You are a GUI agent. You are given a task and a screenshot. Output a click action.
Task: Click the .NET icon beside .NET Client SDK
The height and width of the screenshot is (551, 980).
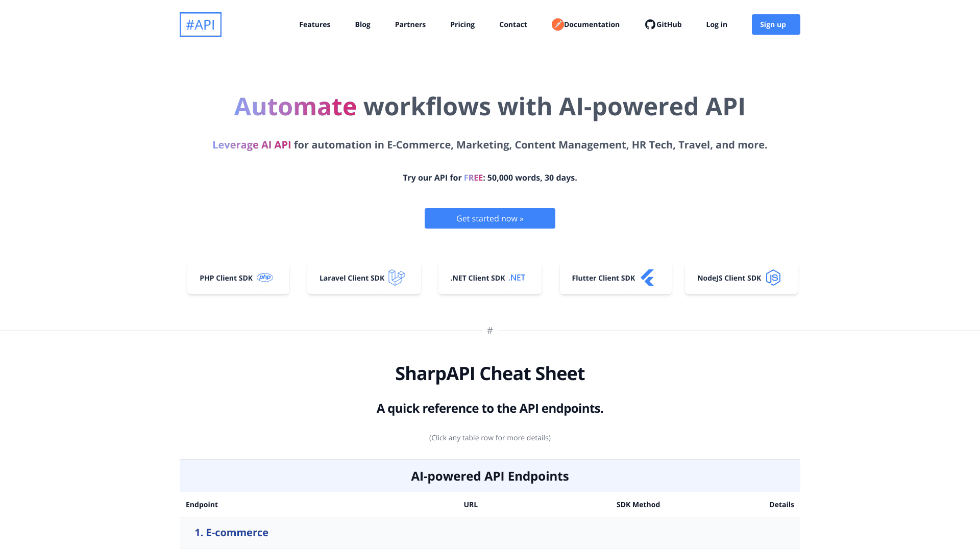click(x=517, y=278)
